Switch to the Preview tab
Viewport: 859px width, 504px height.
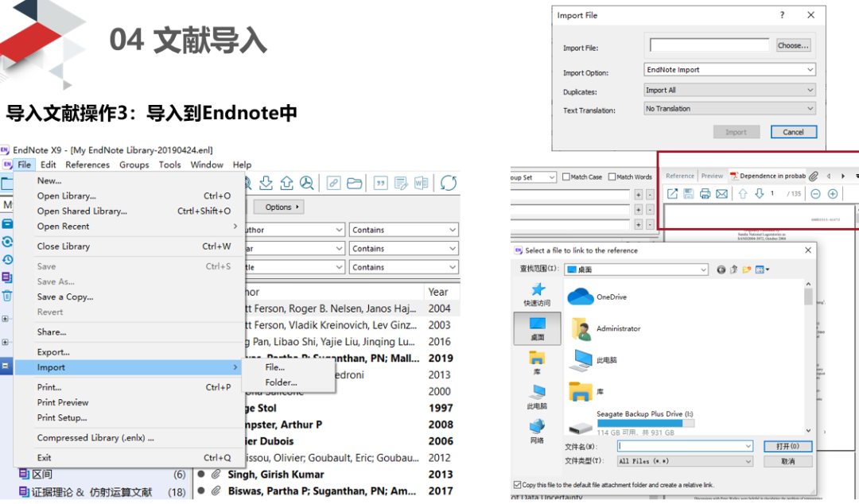coord(712,176)
